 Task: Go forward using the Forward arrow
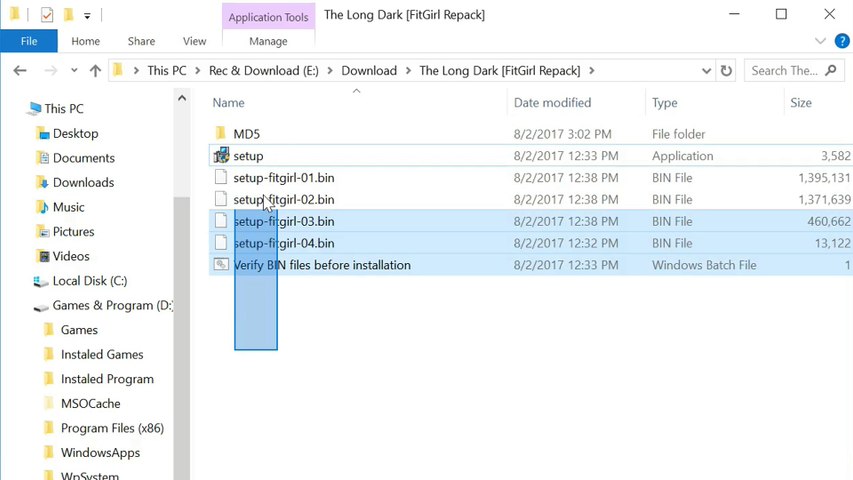coord(50,71)
